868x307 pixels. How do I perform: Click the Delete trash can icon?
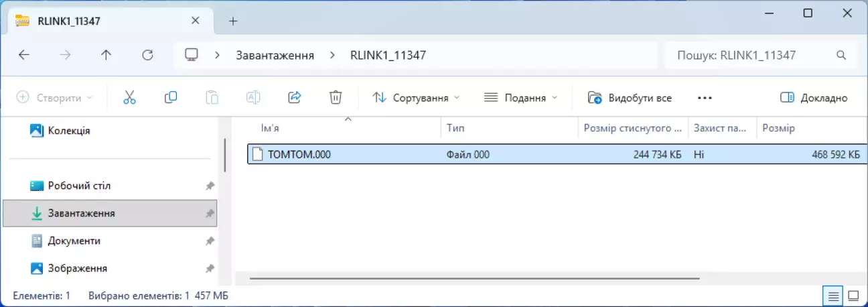pyautogui.click(x=336, y=98)
